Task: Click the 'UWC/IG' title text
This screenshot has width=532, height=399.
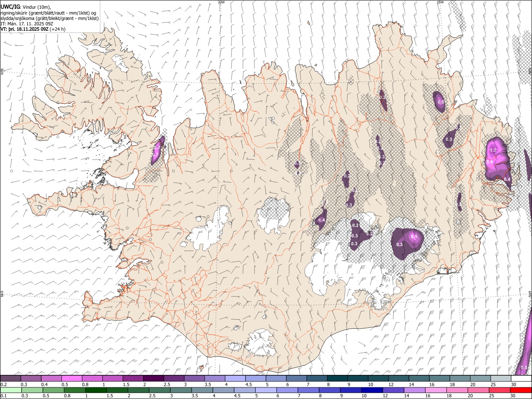Action: tap(10, 7)
